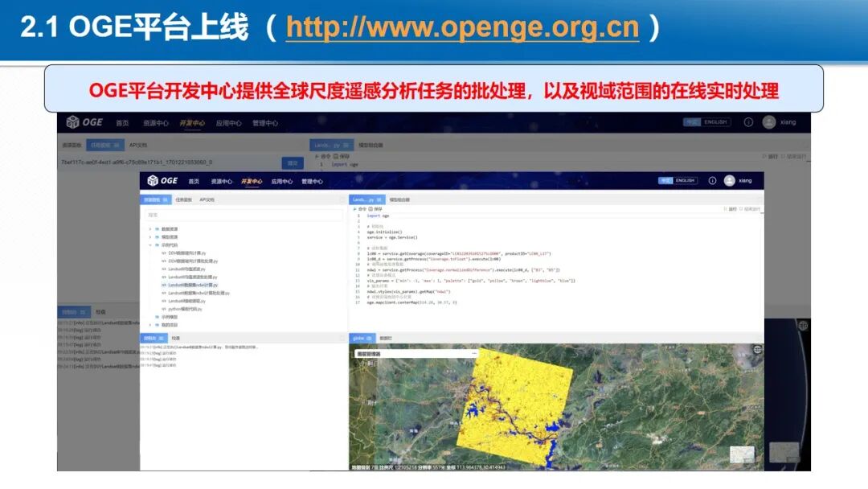This screenshot has height=489, width=868.
Task: Click folder icon beside 数据资源
Action: (x=158, y=228)
